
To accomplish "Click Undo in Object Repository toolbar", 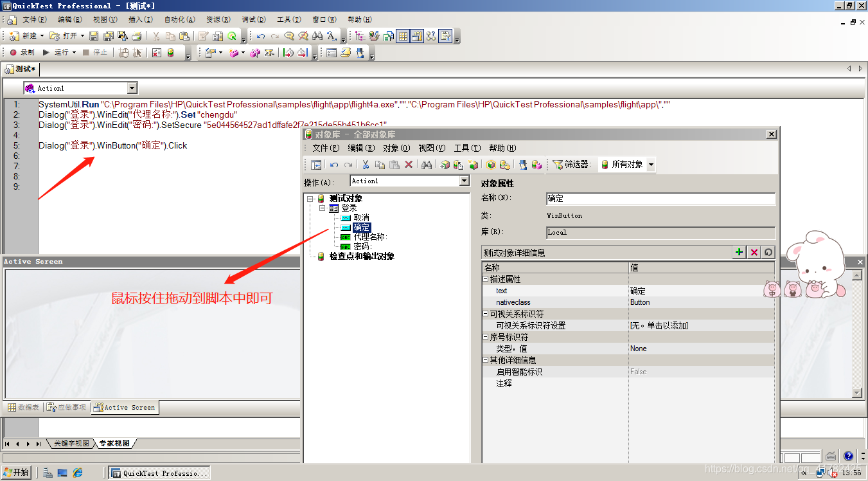I will pos(333,165).
